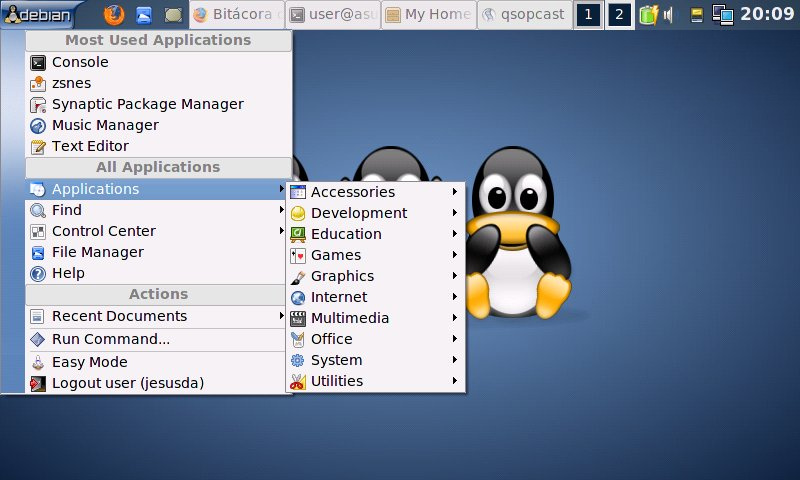Click the show desktop panel icon
The width and height of the screenshot is (800, 480).
click(x=173, y=15)
